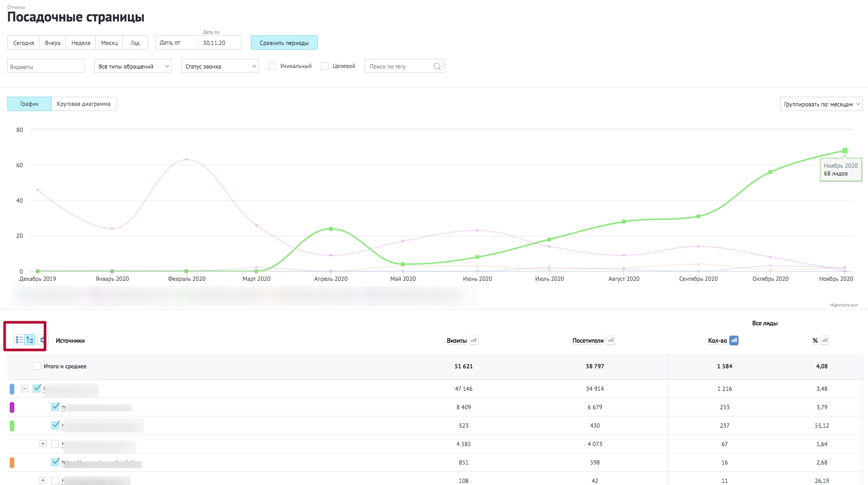Switch table to flat list view icon

pyautogui.click(x=19, y=340)
